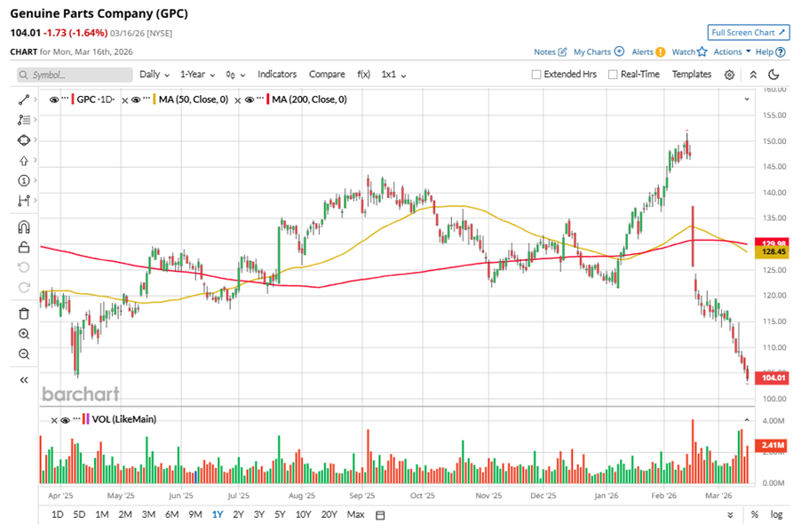Select the Max range
Viewport: 801px width, 532px height.
click(x=355, y=514)
